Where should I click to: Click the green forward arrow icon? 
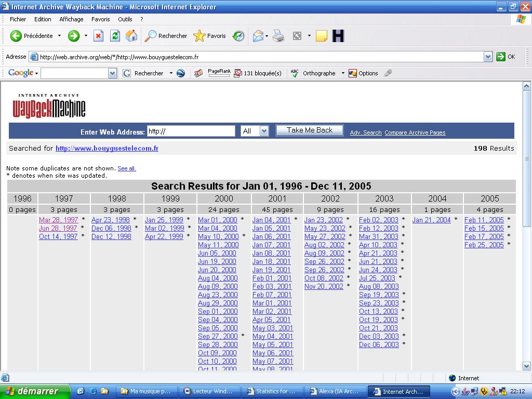click(x=73, y=36)
